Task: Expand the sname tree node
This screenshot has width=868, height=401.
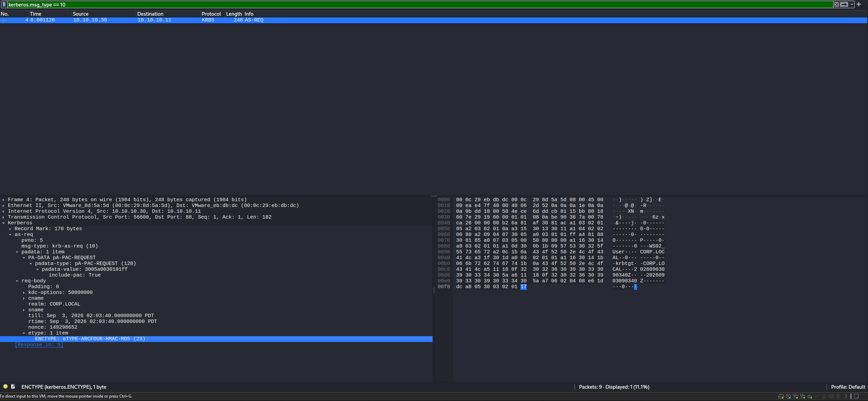Action: click(24, 310)
